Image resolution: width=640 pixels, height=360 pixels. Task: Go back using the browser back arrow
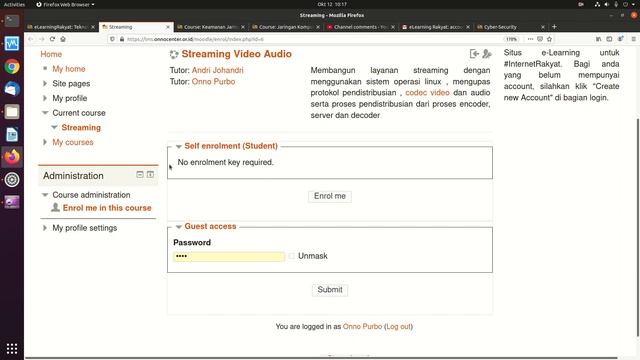(31, 39)
